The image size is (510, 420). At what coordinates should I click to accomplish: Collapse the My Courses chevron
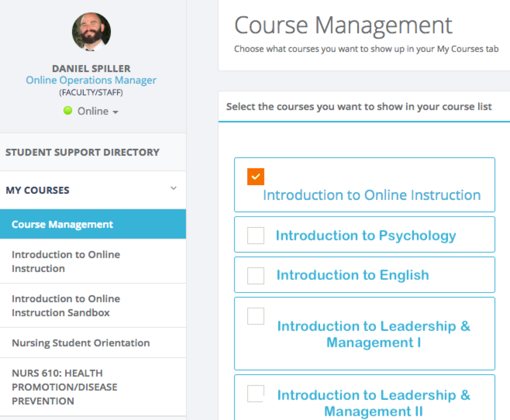tap(173, 188)
